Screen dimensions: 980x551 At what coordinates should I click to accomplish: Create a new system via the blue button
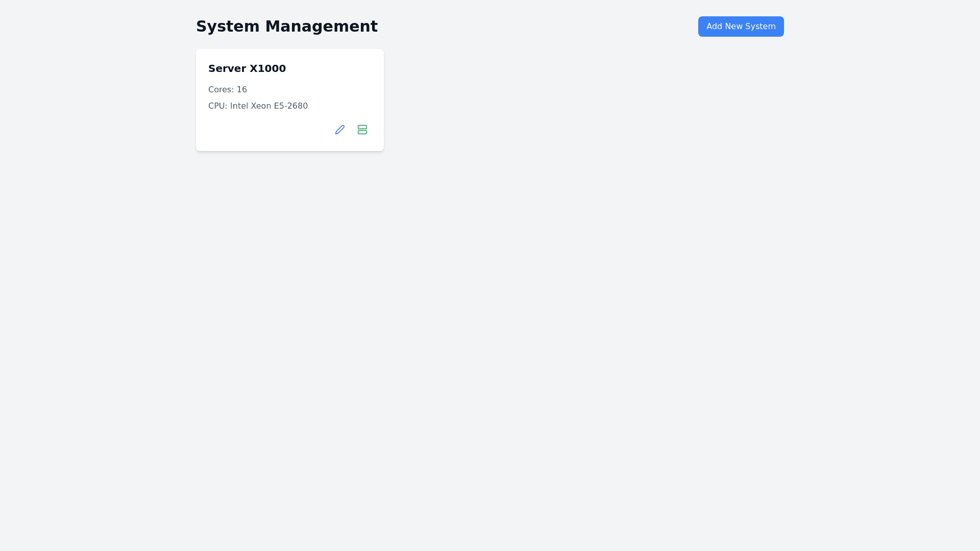click(x=741, y=27)
